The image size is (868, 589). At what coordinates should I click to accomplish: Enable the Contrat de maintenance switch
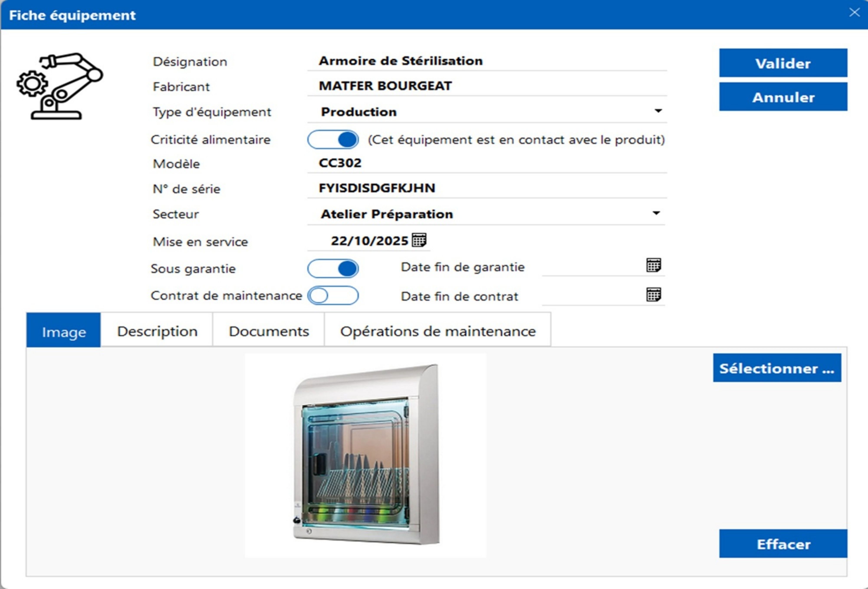(333, 295)
